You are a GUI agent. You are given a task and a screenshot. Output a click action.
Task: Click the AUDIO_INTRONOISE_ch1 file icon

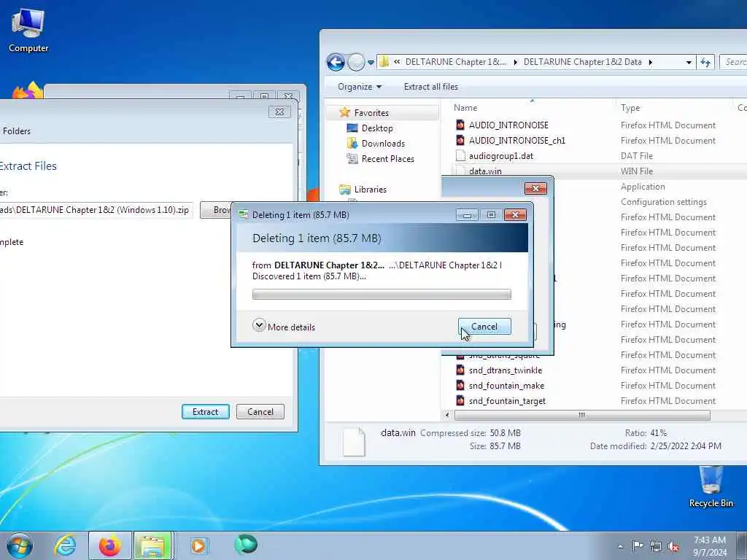click(460, 141)
